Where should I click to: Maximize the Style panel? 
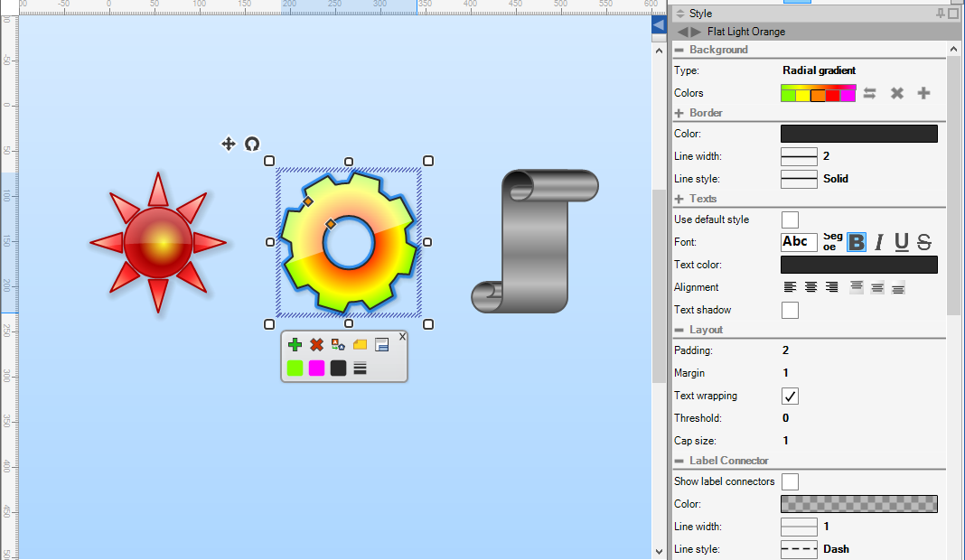click(953, 13)
